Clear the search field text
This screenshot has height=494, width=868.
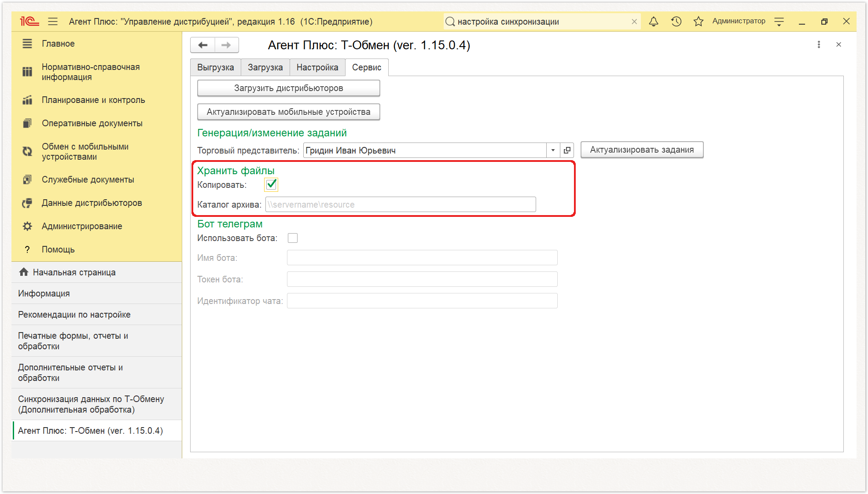click(x=634, y=22)
